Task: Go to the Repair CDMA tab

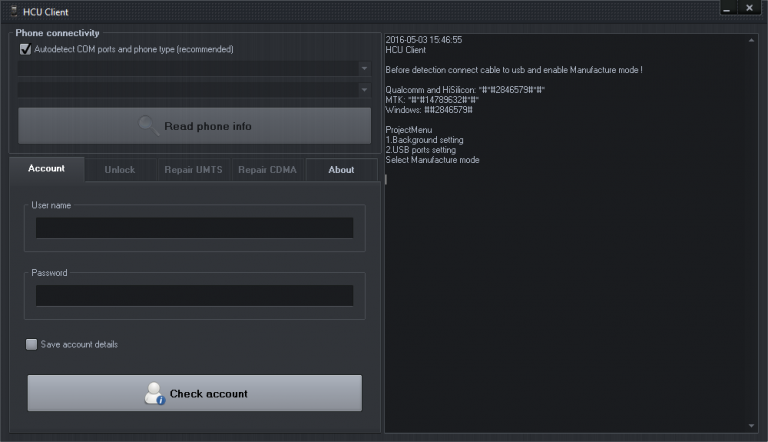Action: pos(267,170)
